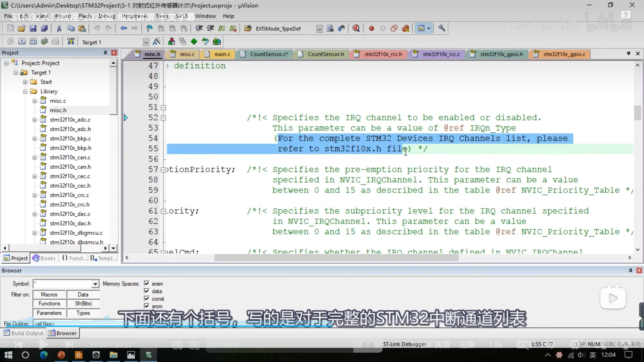Image resolution: width=644 pixels, height=362 pixels.
Task: Toggle the data memory space checkbox
Action: [147, 291]
